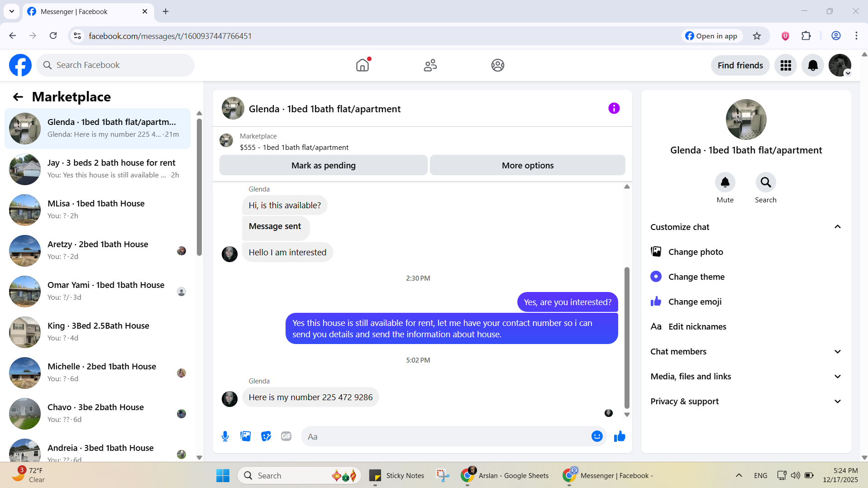The image size is (868, 488).
Task: Show hidden system tray icons
Action: click(739, 475)
